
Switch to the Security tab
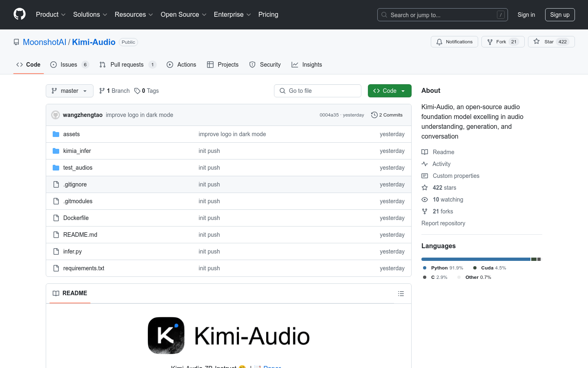coord(265,65)
